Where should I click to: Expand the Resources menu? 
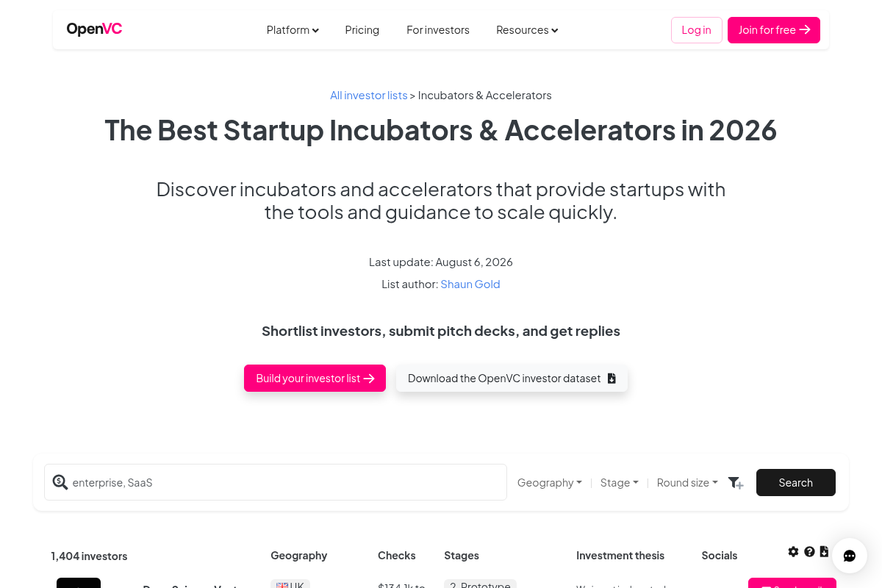tap(527, 30)
